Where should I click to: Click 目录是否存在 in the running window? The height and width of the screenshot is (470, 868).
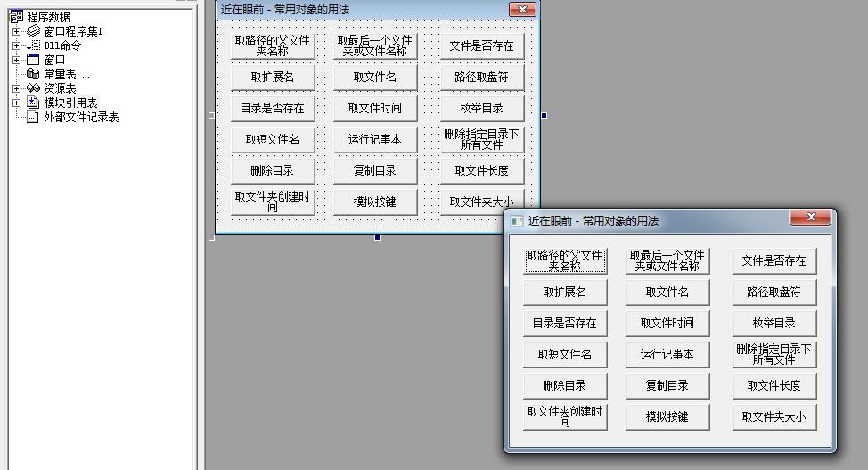click(565, 323)
